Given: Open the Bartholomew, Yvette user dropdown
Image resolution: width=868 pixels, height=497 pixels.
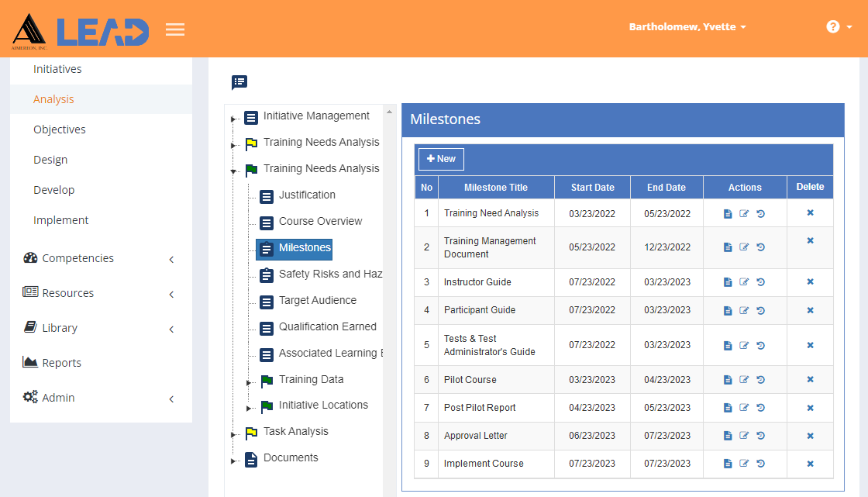Looking at the screenshot, I should click(687, 26).
